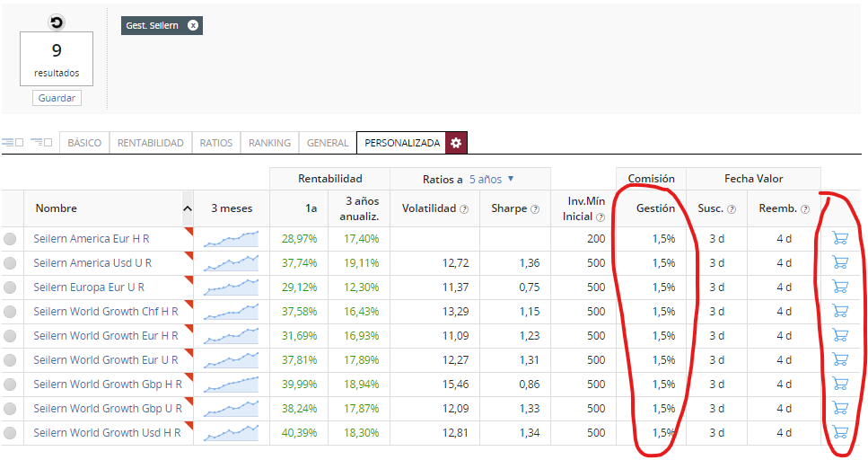Click the 40,39% one-year return value
The image size is (868, 460).
pyautogui.click(x=299, y=433)
